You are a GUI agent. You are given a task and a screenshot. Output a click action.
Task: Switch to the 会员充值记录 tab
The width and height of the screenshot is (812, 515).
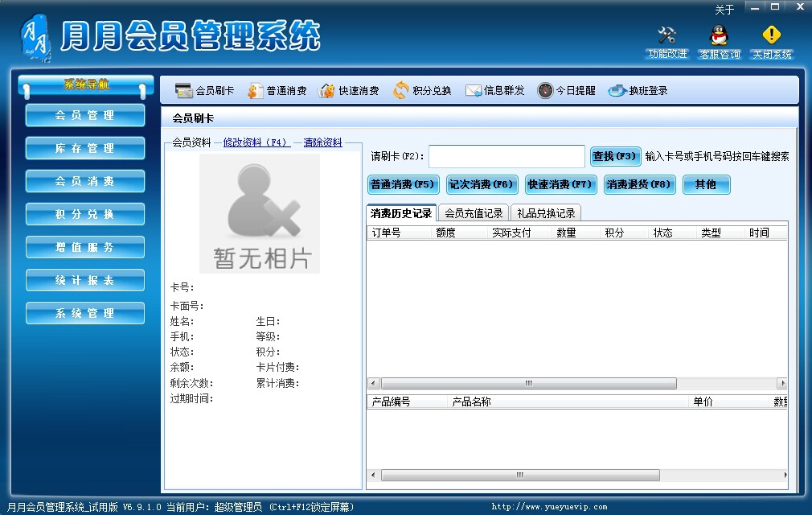click(x=474, y=213)
